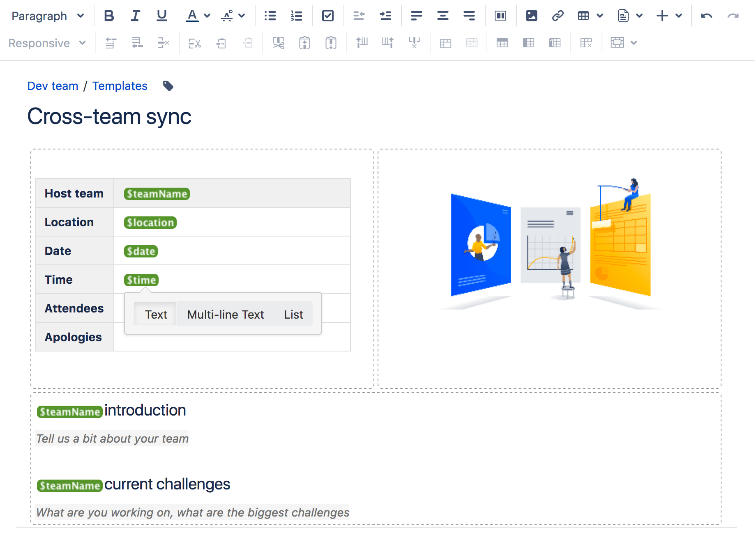Insert a task list checkbox
756x542 pixels.
tap(327, 16)
